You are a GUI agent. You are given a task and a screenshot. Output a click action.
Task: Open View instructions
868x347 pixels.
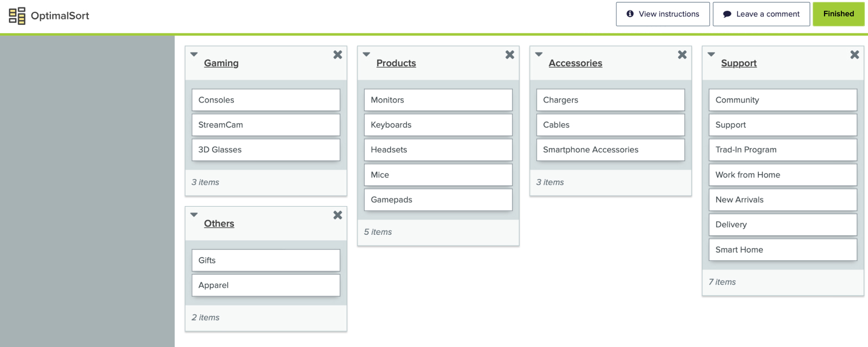click(x=662, y=14)
